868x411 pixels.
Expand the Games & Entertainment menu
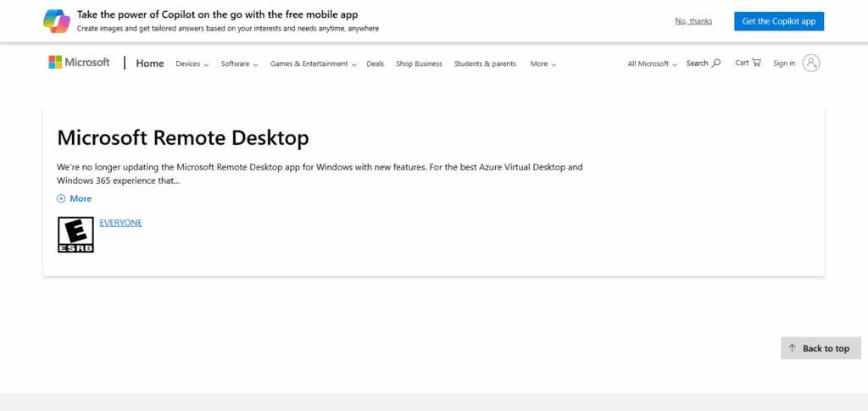[x=314, y=64]
